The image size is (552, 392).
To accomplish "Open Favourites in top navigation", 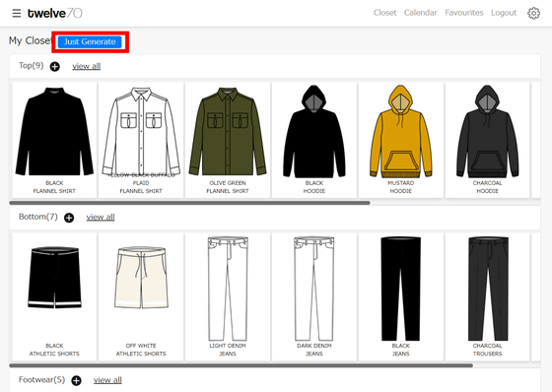I will pos(464,13).
